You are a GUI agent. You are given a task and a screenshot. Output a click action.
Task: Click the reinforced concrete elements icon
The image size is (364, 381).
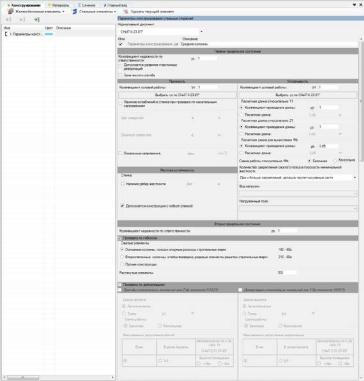click(x=11, y=11)
